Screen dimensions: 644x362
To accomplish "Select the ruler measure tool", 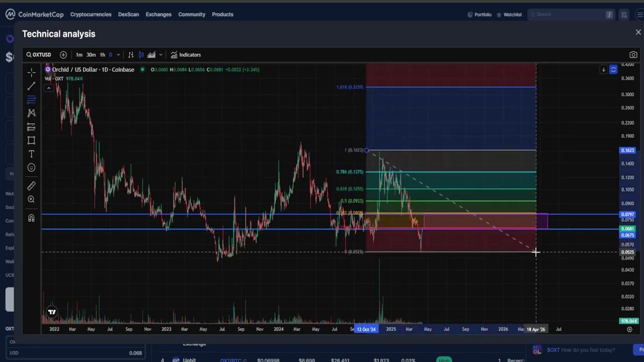I will coord(31,186).
